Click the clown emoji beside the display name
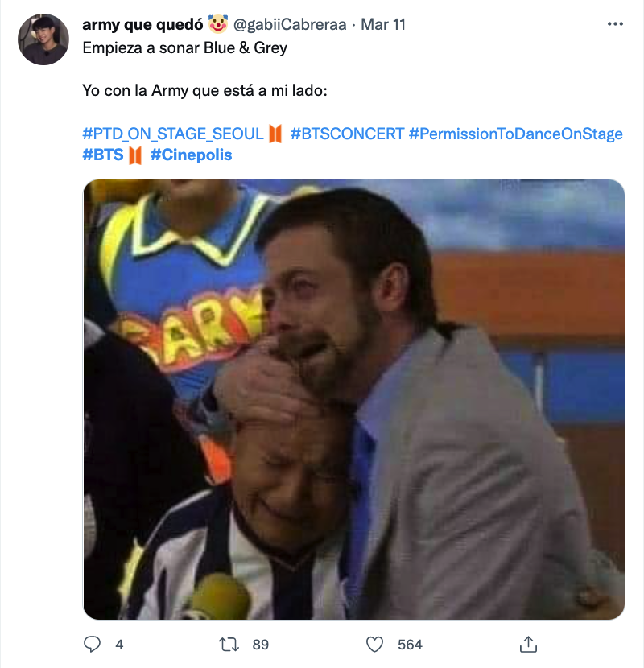Viewport: 644px width, 668px height. point(217,24)
